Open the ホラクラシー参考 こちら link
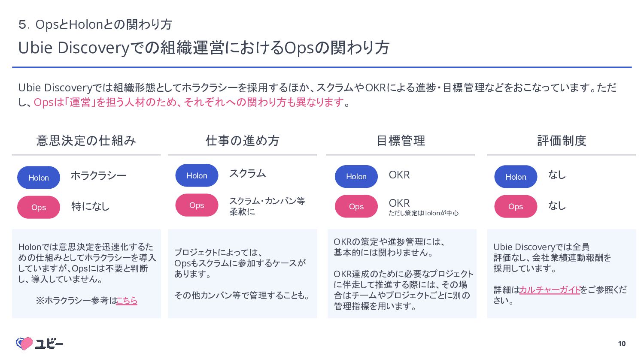This screenshot has width=644, height=362. tap(127, 301)
